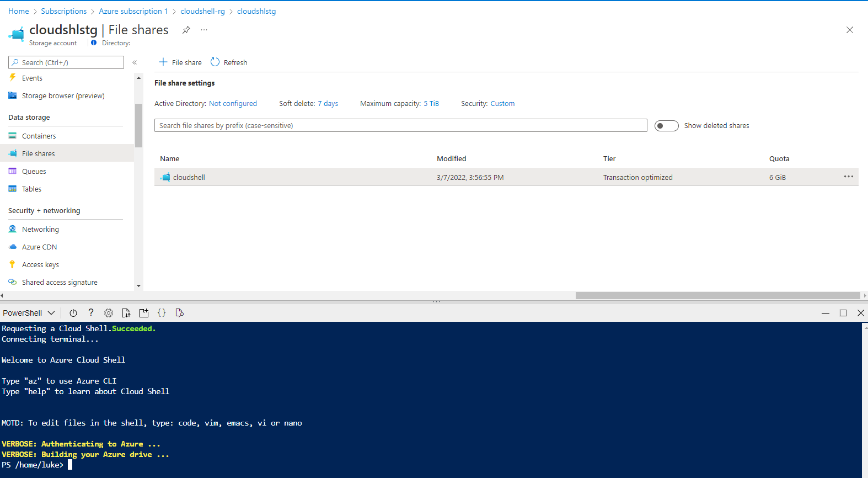The width and height of the screenshot is (868, 478).
Task: Click the terminal prompt PS /home/luke>
Action: [33, 465]
